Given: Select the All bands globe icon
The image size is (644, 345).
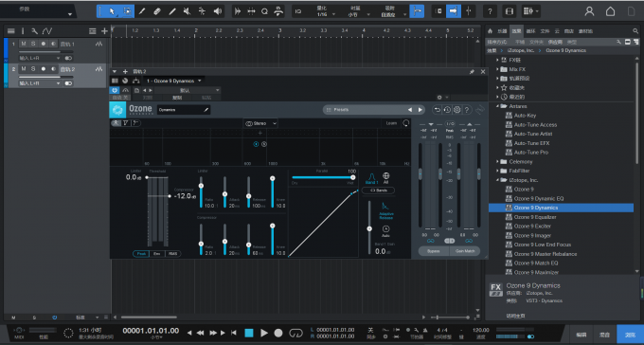Looking at the screenshot, I should pyautogui.click(x=385, y=177).
